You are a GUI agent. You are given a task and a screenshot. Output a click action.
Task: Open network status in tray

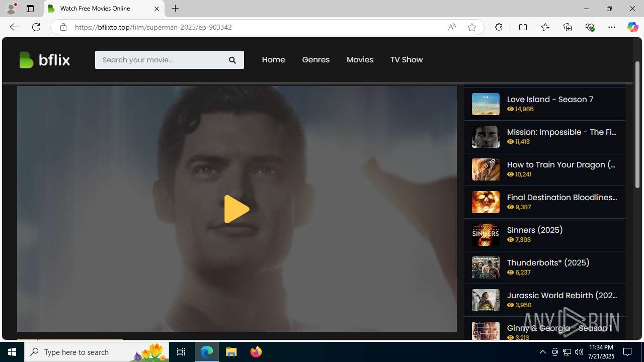tap(567, 352)
